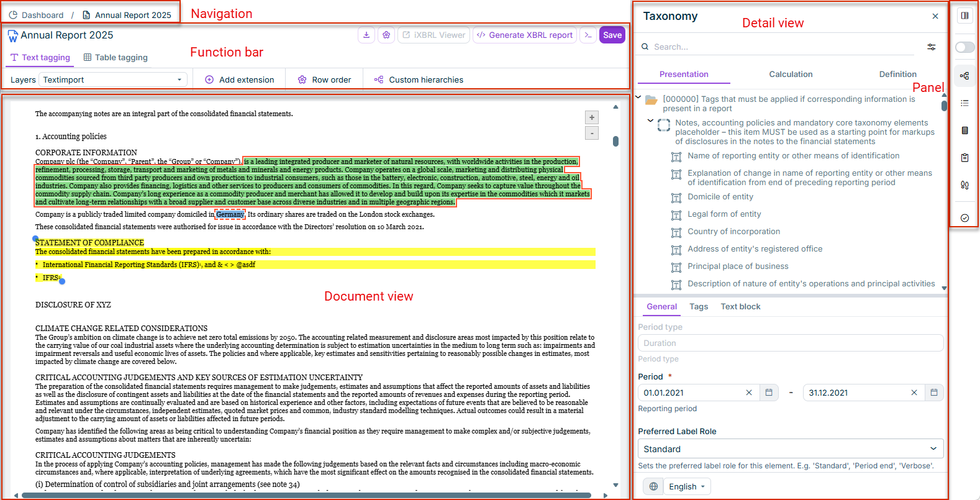Image resolution: width=980 pixels, height=500 pixels.
Task: Open the Text block properties tab
Action: 740,306
